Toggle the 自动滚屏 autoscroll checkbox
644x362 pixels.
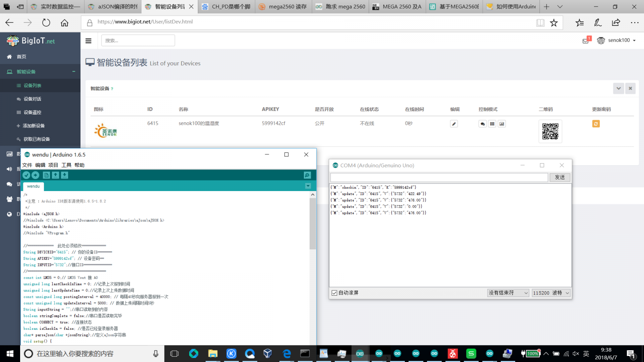click(x=334, y=293)
